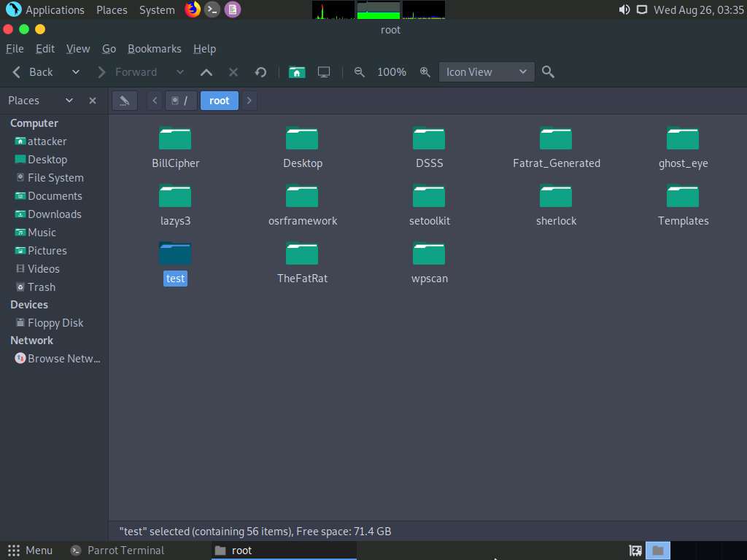Close the Places sidebar

[93, 101]
